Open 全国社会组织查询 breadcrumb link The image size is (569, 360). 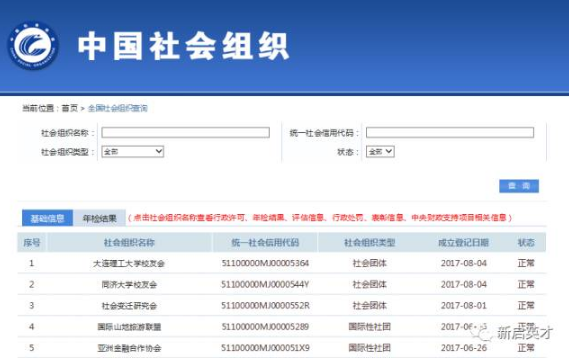pyautogui.click(x=118, y=108)
